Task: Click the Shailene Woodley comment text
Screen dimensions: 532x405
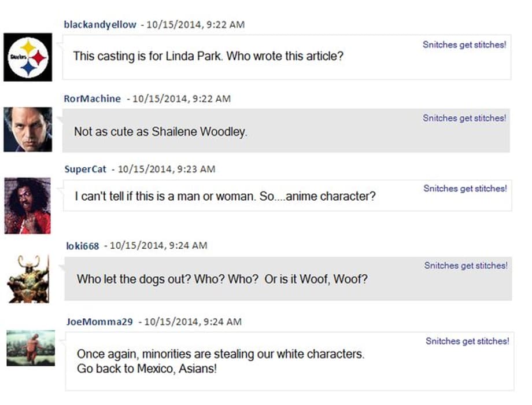Action: click(x=161, y=132)
